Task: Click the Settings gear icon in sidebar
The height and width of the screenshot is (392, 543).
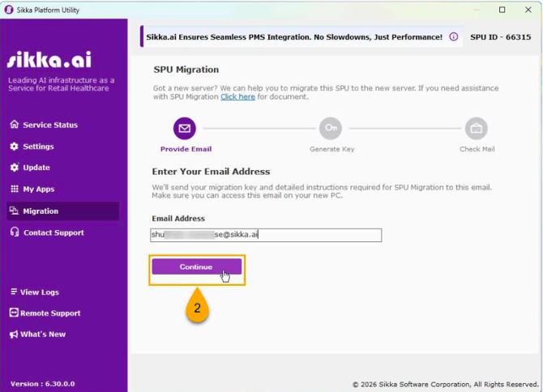Action: [x=14, y=147]
